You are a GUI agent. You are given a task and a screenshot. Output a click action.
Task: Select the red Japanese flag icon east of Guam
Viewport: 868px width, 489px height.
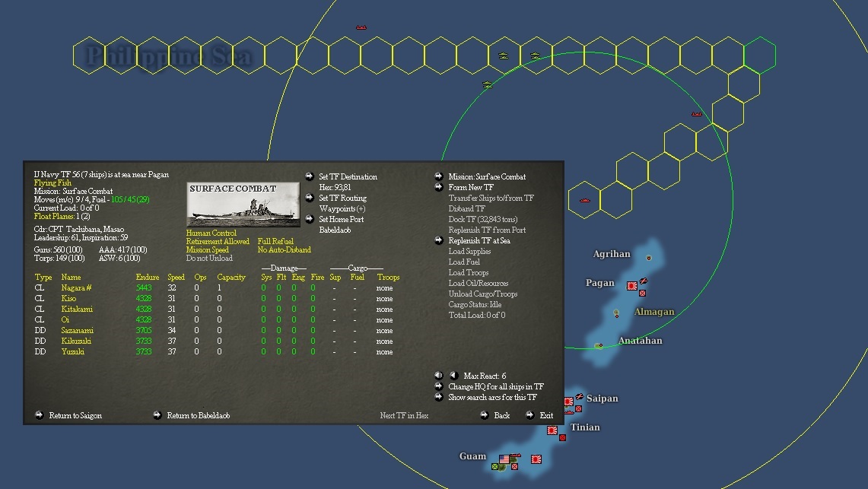click(536, 459)
